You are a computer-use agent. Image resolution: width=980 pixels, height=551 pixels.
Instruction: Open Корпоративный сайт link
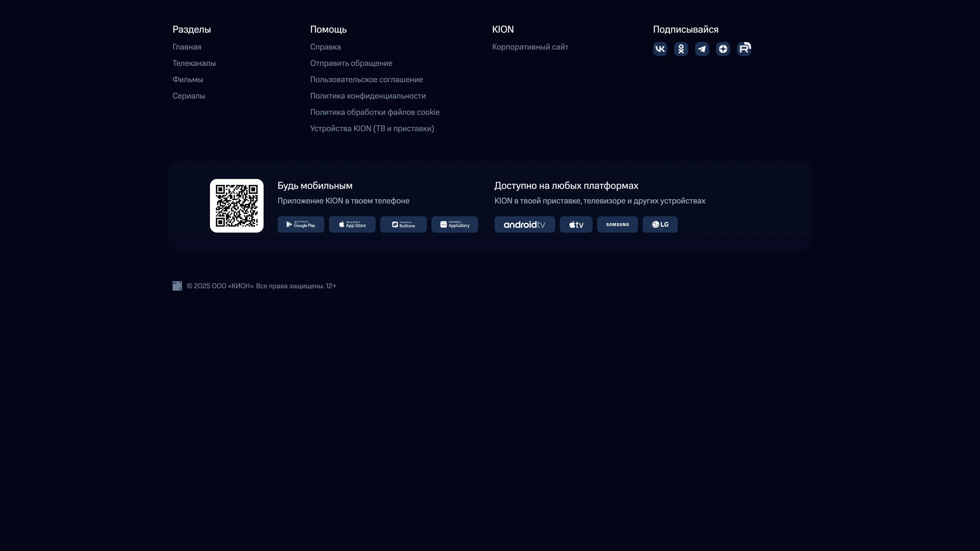(530, 47)
